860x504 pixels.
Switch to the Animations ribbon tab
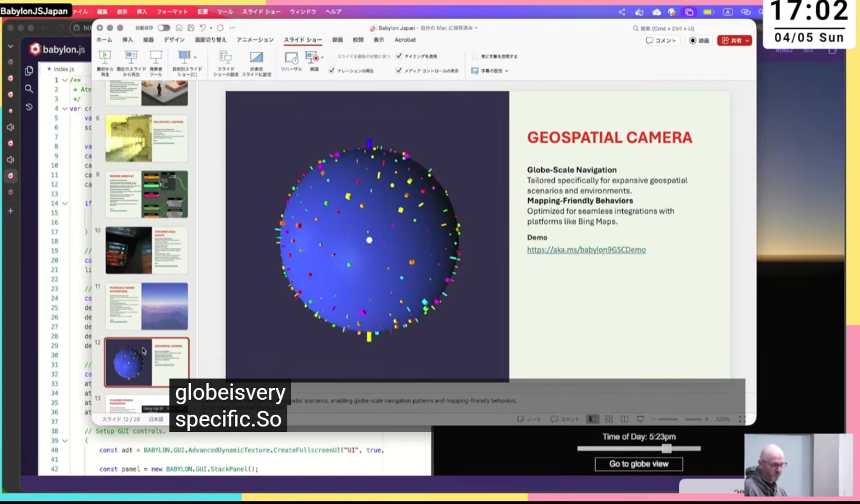tap(255, 40)
